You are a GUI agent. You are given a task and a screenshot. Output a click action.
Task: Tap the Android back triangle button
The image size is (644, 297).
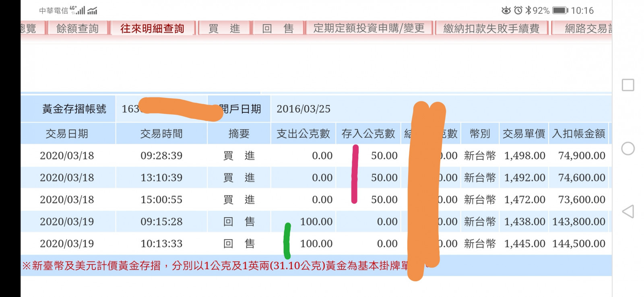tap(628, 211)
